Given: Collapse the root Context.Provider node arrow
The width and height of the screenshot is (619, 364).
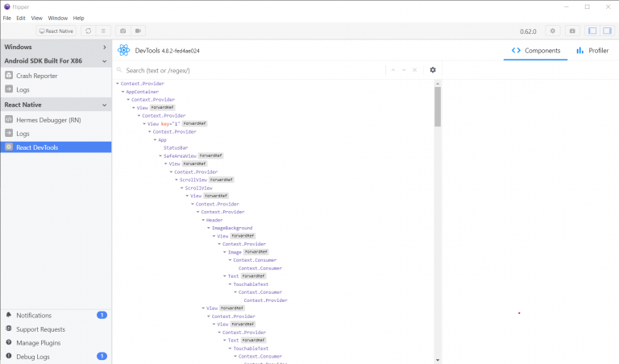Looking at the screenshot, I should tap(118, 84).
